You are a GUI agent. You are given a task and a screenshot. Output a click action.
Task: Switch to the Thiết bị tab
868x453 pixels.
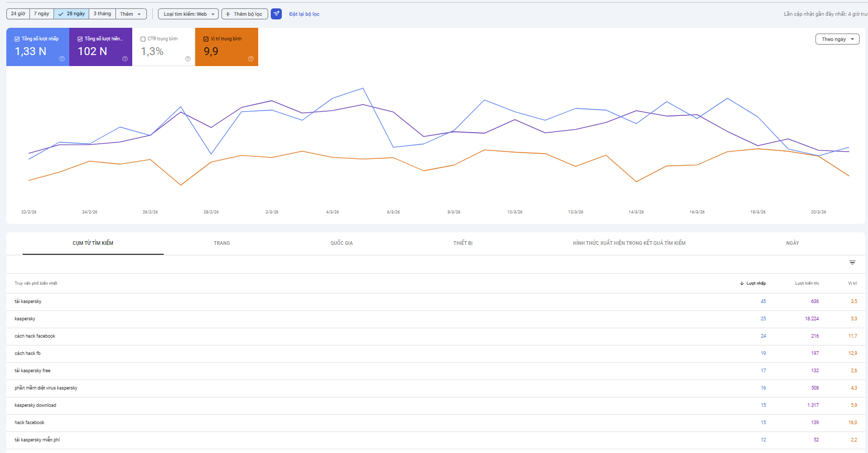coord(463,243)
